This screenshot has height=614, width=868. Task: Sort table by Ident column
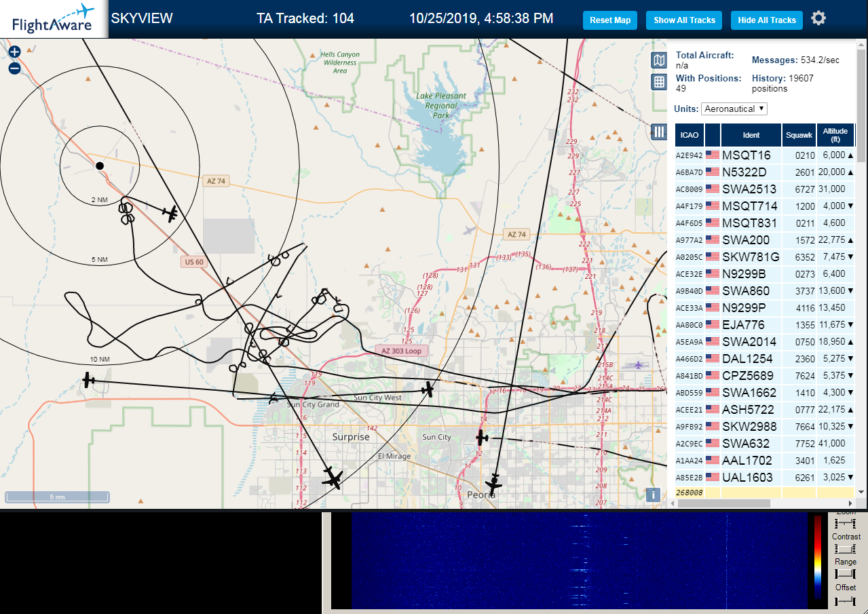tap(751, 135)
